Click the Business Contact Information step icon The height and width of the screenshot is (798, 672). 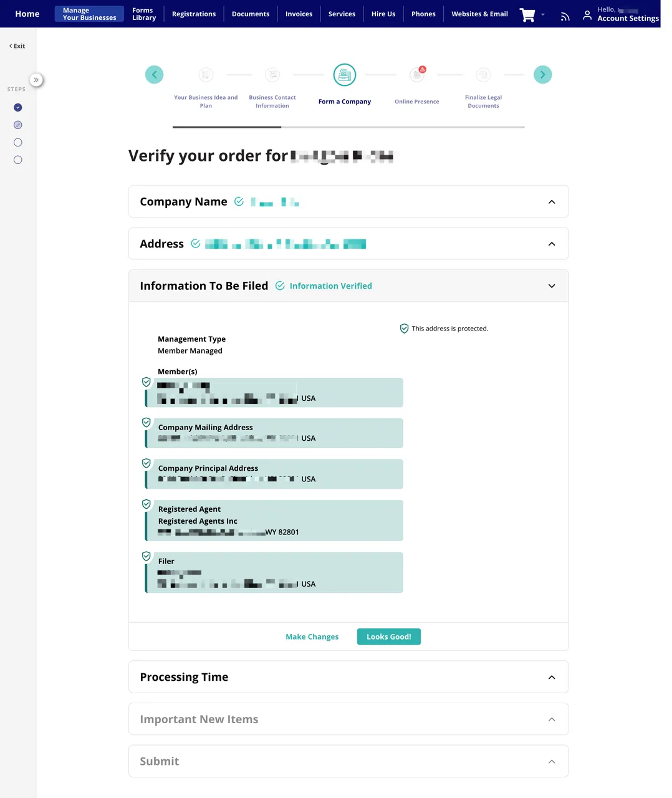272,75
